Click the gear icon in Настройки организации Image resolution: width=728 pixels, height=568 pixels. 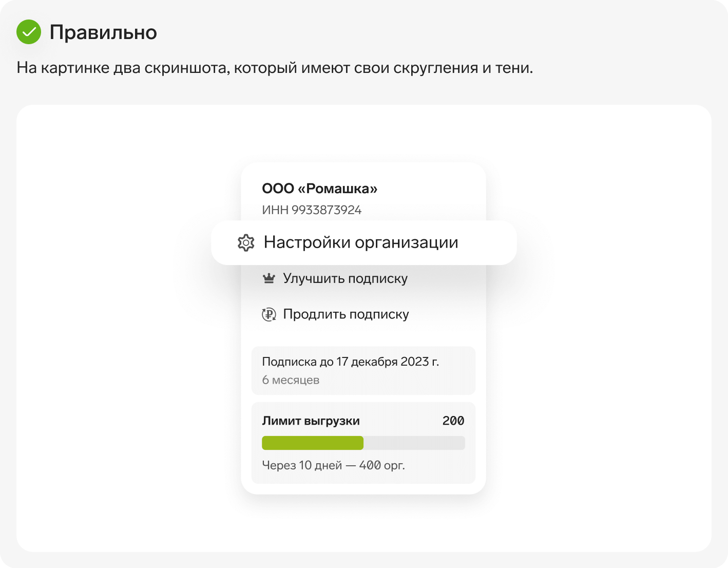tap(246, 242)
